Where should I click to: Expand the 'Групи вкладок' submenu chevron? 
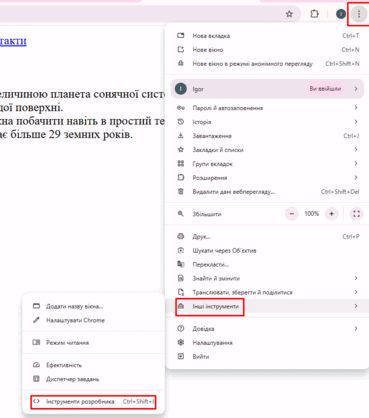click(x=356, y=163)
